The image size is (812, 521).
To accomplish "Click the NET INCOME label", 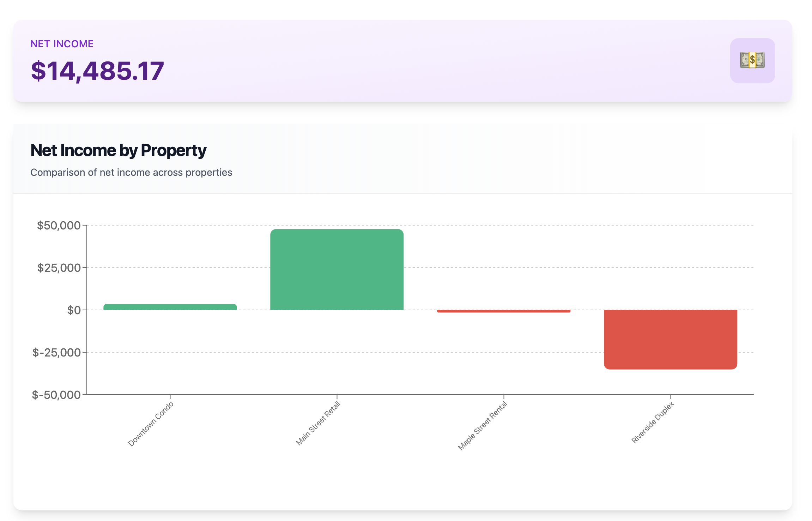I will [62, 44].
